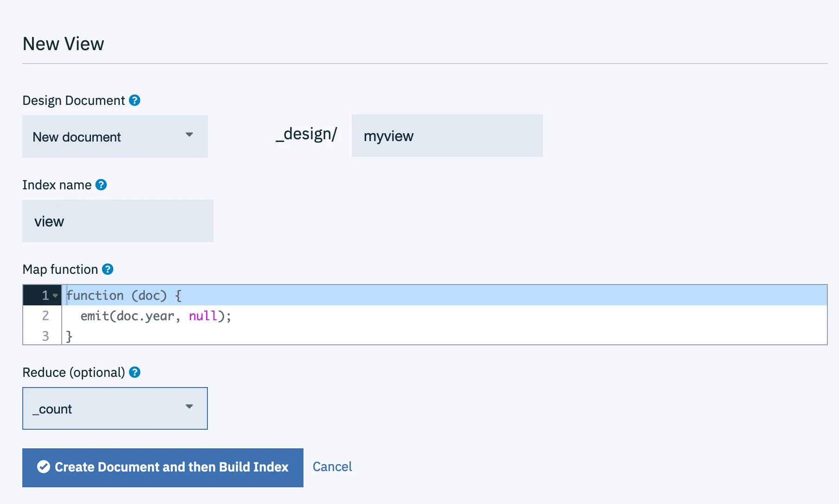Click the New View heading
This screenshot has width=839, height=504.
click(x=64, y=44)
